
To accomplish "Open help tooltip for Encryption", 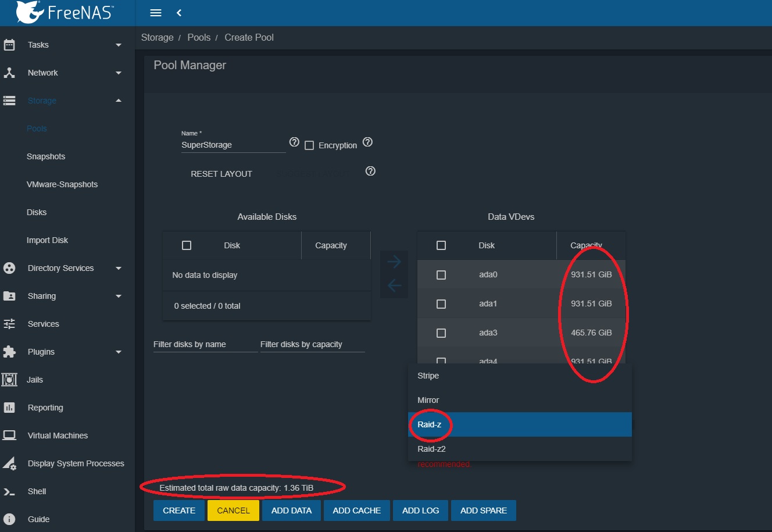I will [367, 142].
